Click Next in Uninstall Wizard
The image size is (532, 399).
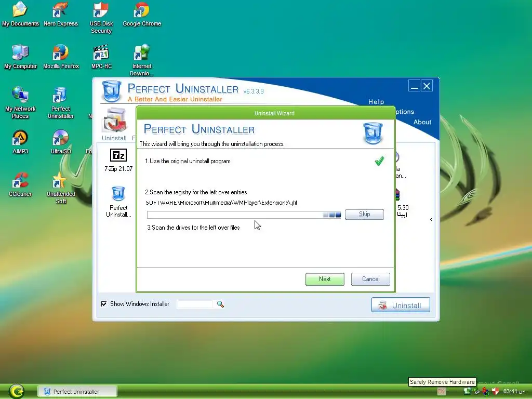point(325,279)
